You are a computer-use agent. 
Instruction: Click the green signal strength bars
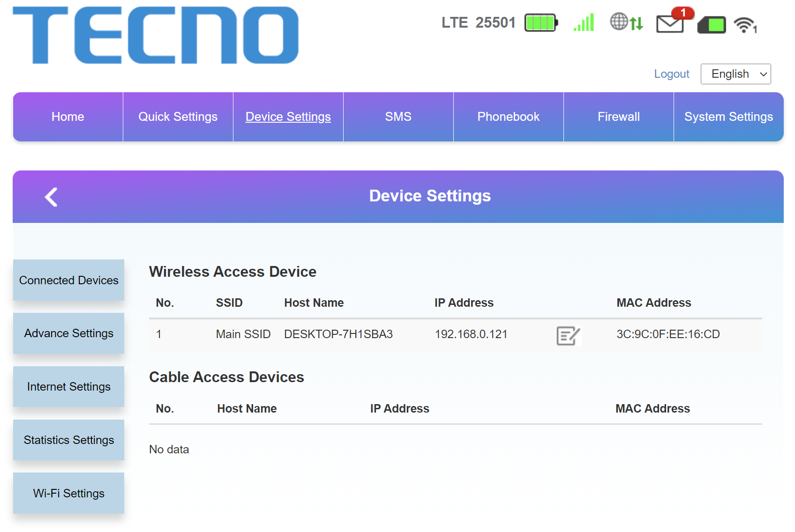[x=584, y=22]
